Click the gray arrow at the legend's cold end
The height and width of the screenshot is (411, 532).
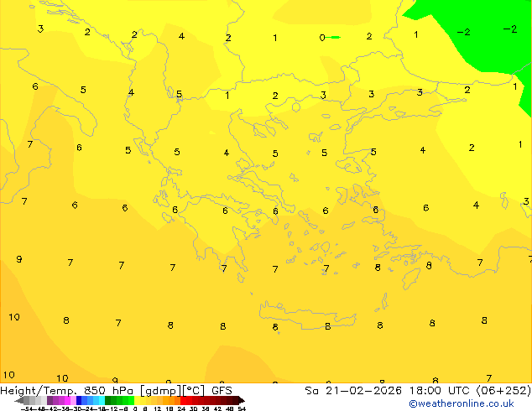tap(19, 400)
